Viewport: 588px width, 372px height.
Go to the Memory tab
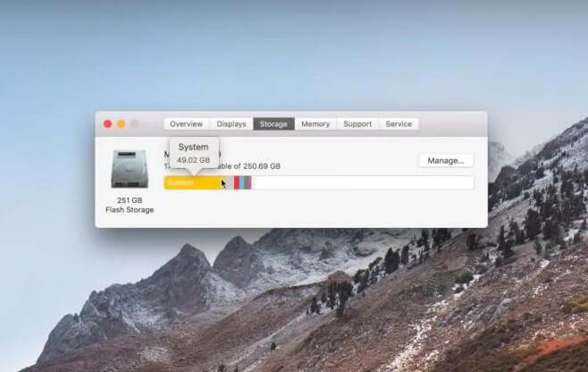[x=315, y=124]
